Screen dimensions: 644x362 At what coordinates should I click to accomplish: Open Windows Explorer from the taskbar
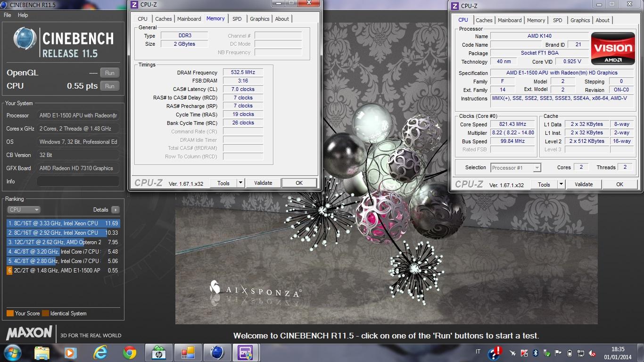(x=42, y=353)
